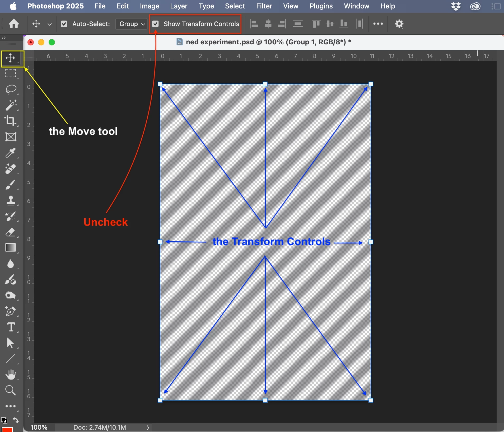Click align vertical centers icon

point(330,24)
